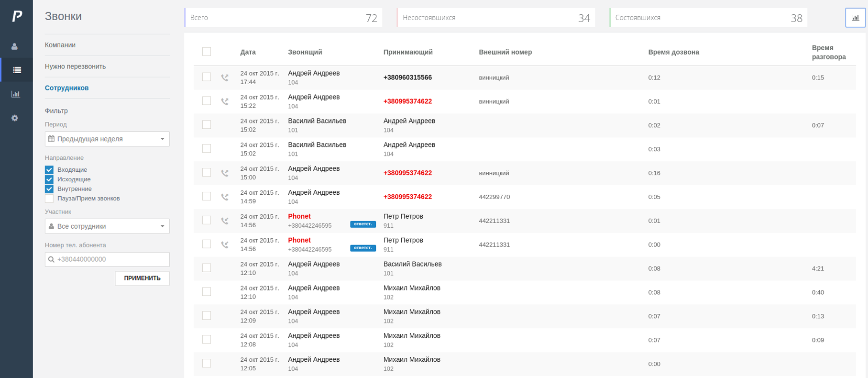Click magnifier icon in phone number field
This screenshot has height=378, width=868.
[51, 259]
